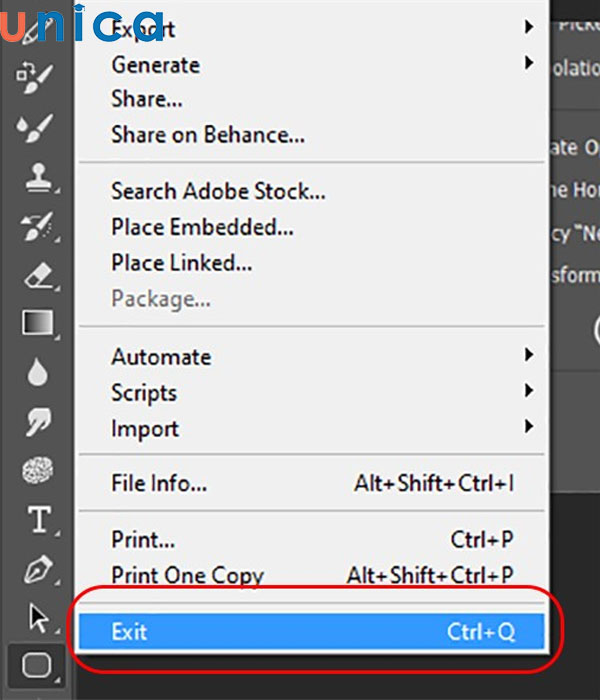Choose Print One Copy
The height and width of the screenshot is (700, 600).
pos(187,576)
